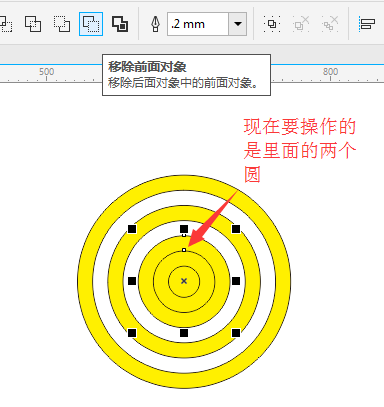Click the ruler label 500
This screenshot has width=384, height=407.
pyautogui.click(x=46, y=72)
